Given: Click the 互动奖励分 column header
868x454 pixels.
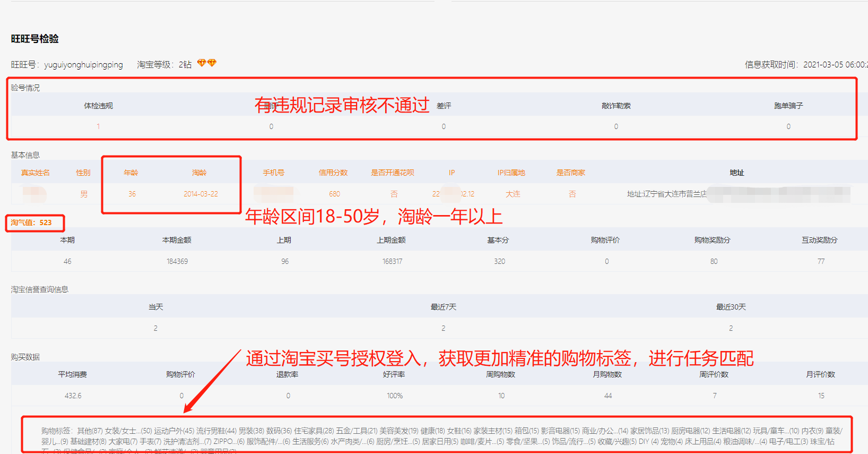Looking at the screenshot, I should pos(820,240).
